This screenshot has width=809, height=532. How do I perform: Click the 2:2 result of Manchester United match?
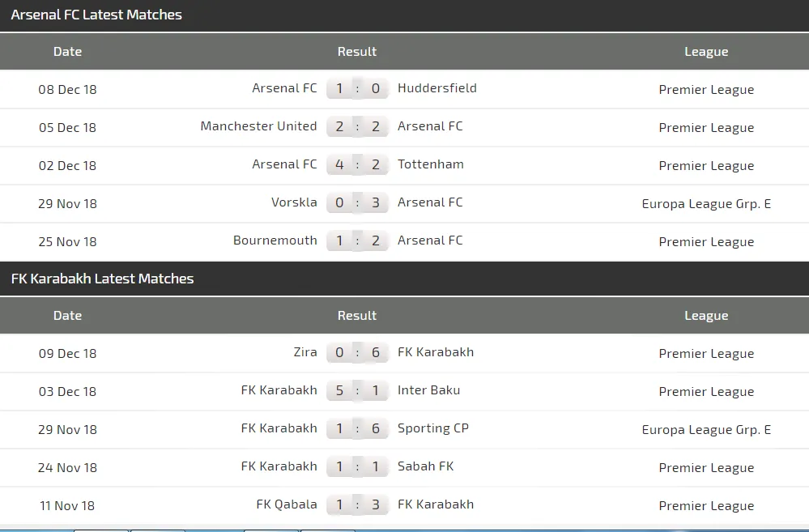coord(357,126)
